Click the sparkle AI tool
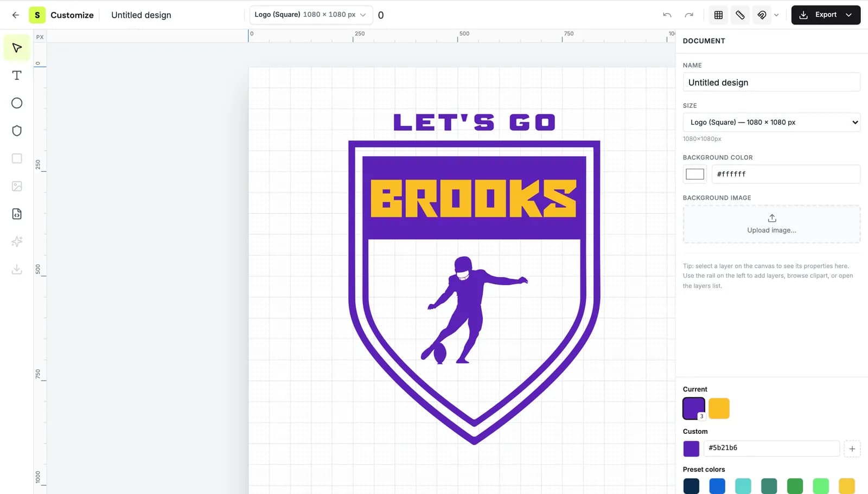The height and width of the screenshot is (494, 868). 17,241
